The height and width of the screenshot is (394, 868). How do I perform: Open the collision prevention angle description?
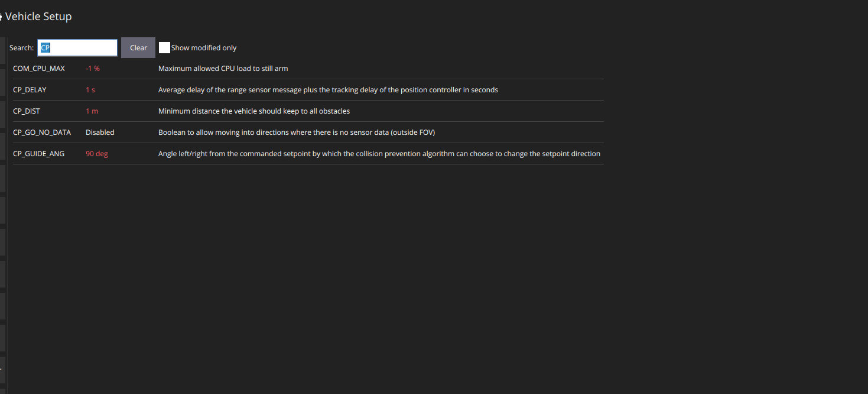pos(379,154)
